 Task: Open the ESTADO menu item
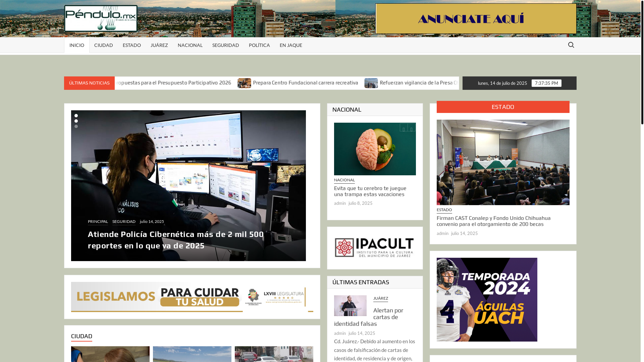(x=132, y=45)
